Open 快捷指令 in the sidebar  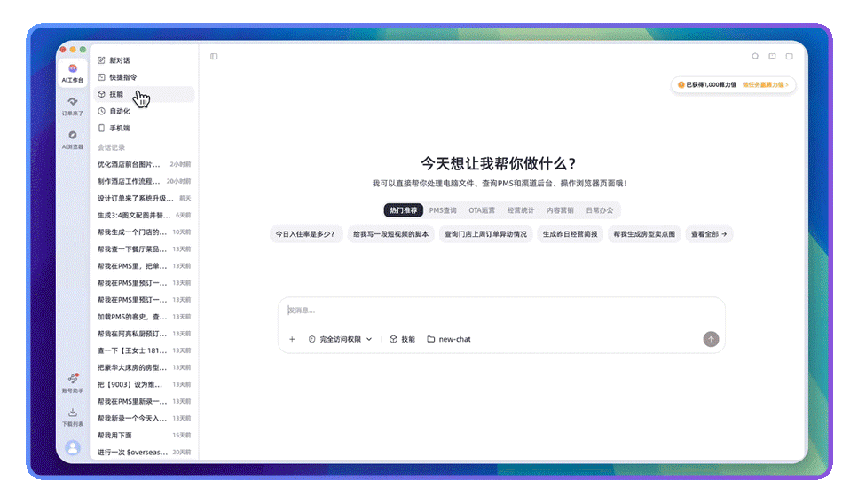144,77
